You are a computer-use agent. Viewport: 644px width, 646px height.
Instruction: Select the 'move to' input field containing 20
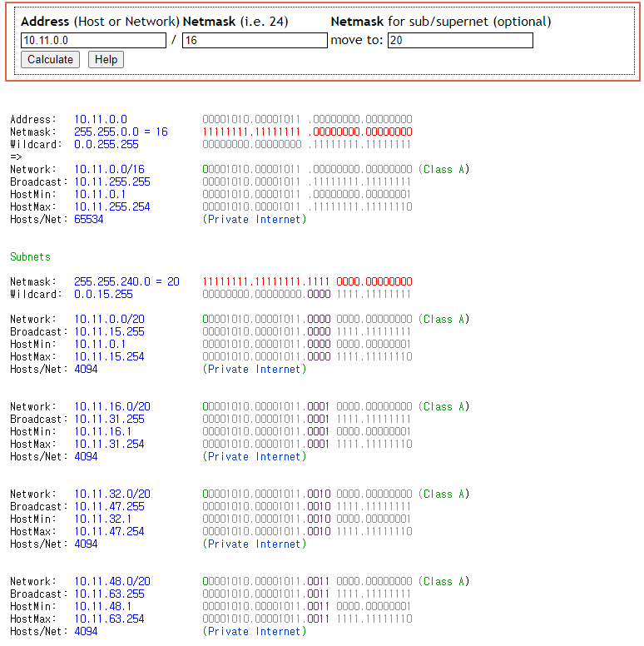[460, 40]
